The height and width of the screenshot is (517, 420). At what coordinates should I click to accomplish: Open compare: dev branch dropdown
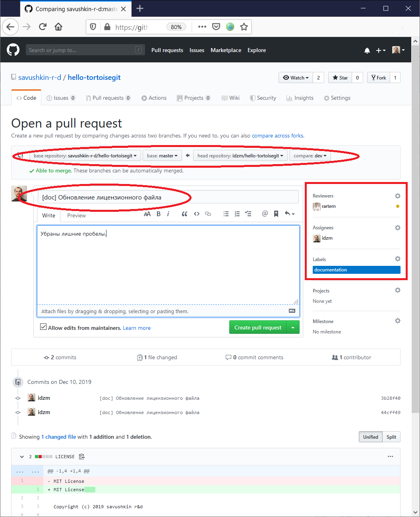click(x=310, y=156)
